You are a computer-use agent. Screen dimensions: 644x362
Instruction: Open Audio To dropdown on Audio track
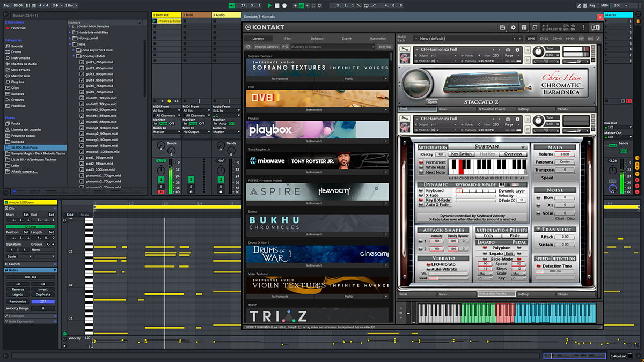click(x=226, y=131)
